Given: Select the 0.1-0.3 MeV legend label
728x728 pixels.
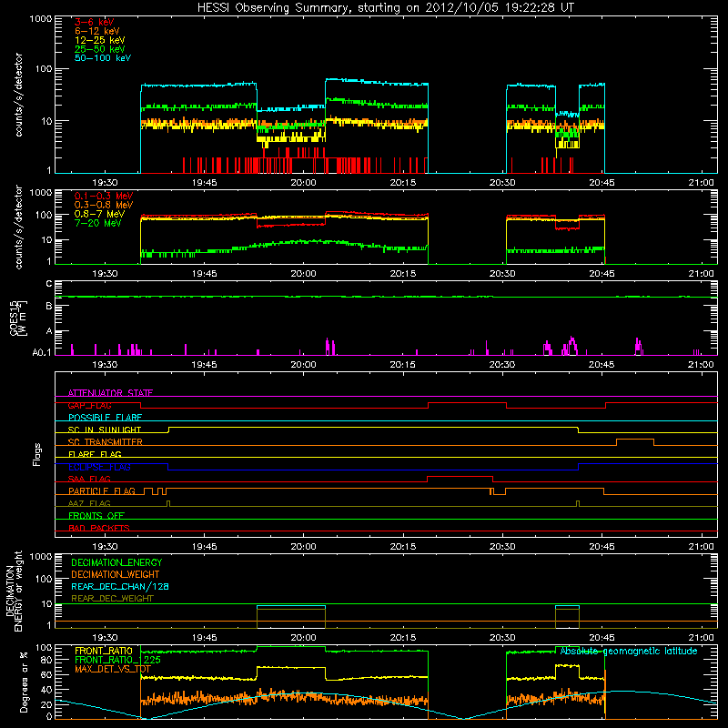Looking at the screenshot, I should tap(104, 196).
